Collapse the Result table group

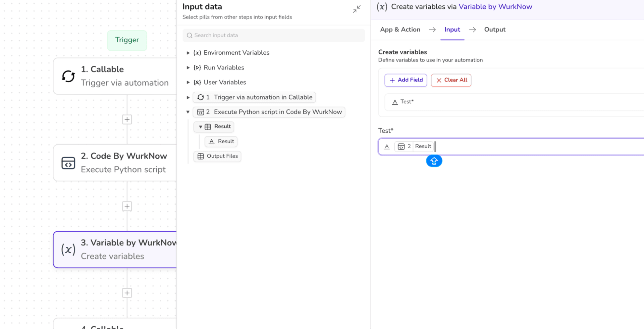tap(200, 127)
